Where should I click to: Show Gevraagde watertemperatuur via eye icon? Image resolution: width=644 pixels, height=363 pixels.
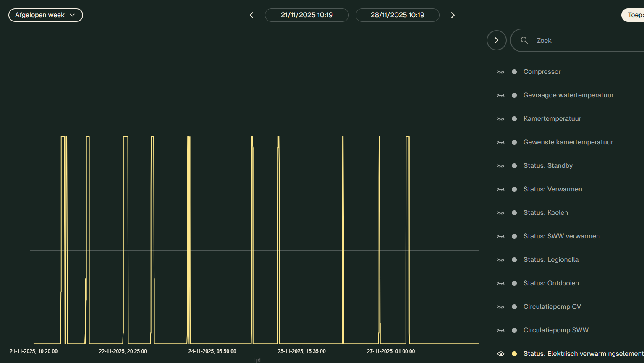[x=501, y=95]
